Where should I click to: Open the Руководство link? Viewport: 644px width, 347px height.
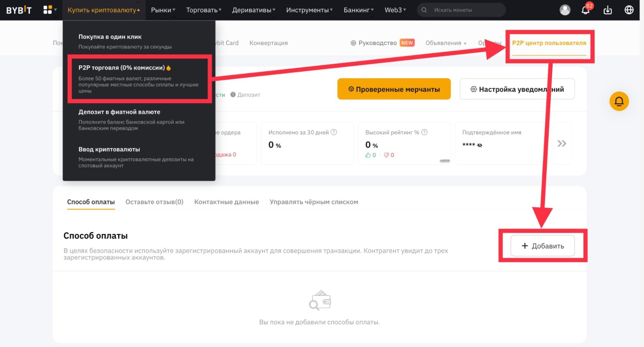point(378,43)
